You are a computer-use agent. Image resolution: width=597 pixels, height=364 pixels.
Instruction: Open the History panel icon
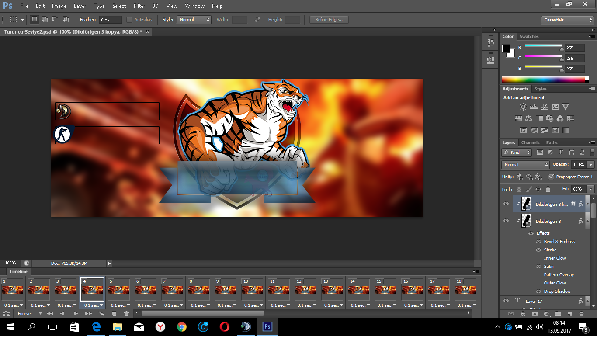[490, 43]
